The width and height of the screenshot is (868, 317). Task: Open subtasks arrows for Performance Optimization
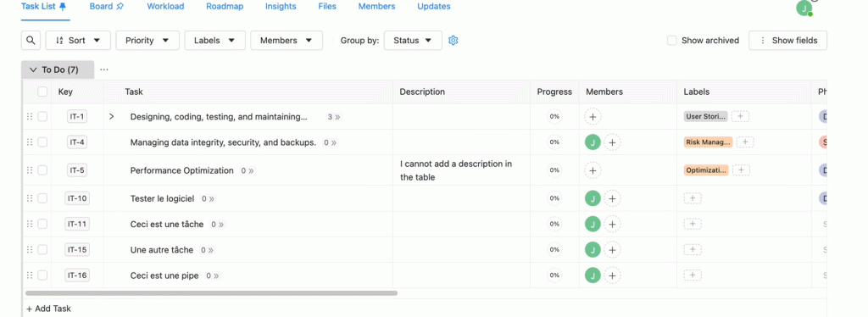pyautogui.click(x=248, y=171)
